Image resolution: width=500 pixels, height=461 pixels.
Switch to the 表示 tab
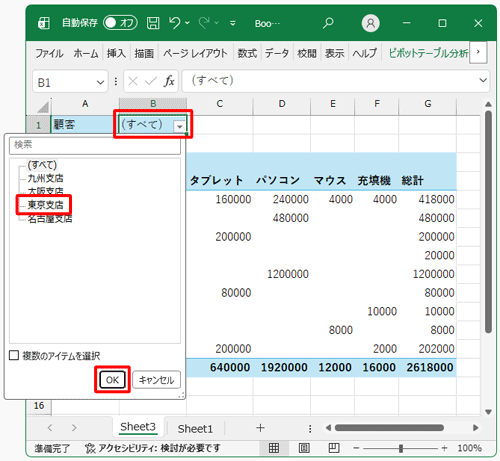pos(334,53)
